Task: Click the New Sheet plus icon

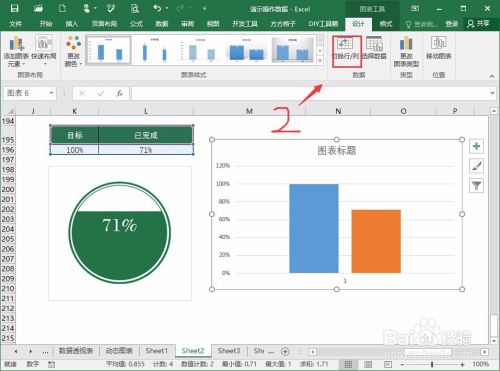Action: (x=285, y=351)
